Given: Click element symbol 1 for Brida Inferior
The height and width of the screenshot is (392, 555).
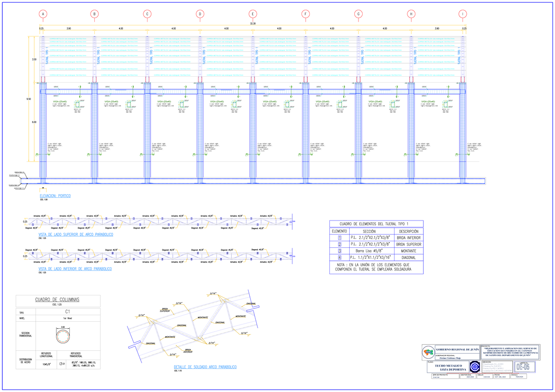Looking at the screenshot, I should tap(339, 237).
